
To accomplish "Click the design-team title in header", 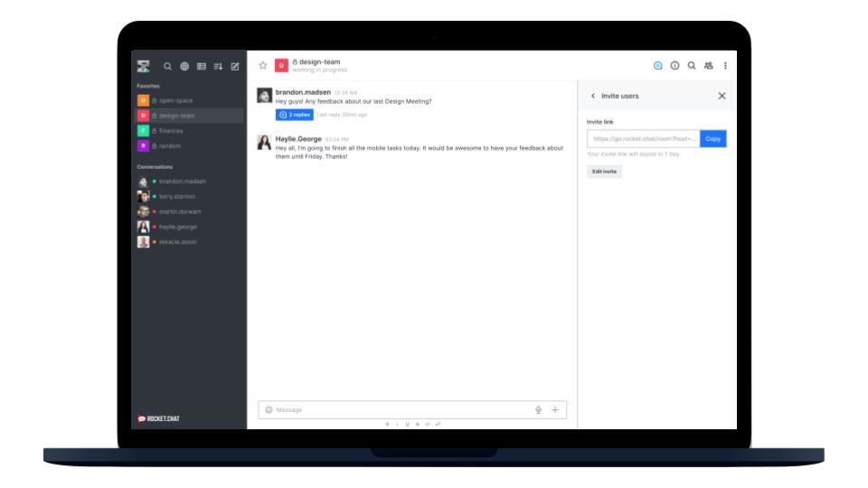I will pos(319,62).
